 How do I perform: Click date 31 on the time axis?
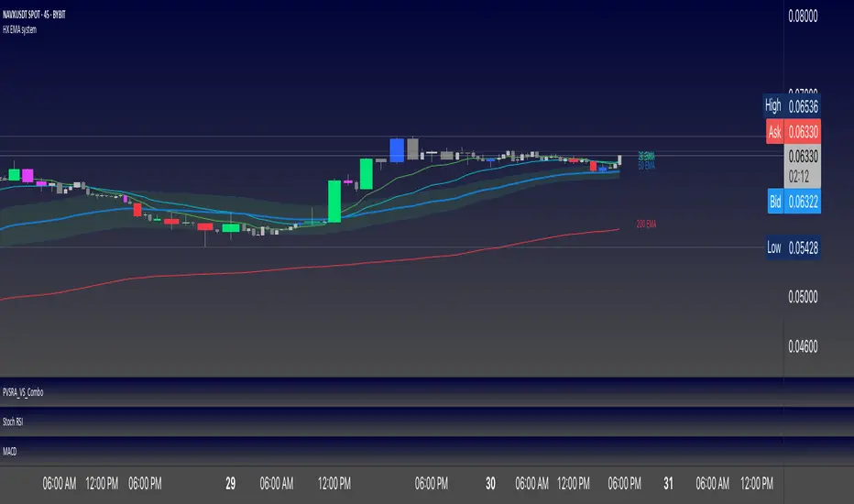(x=668, y=483)
